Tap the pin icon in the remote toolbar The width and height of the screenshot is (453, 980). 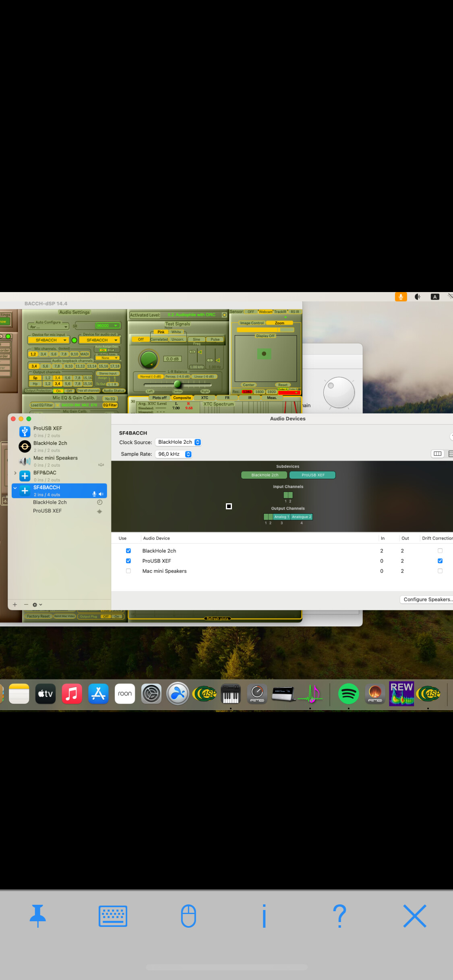tap(38, 916)
